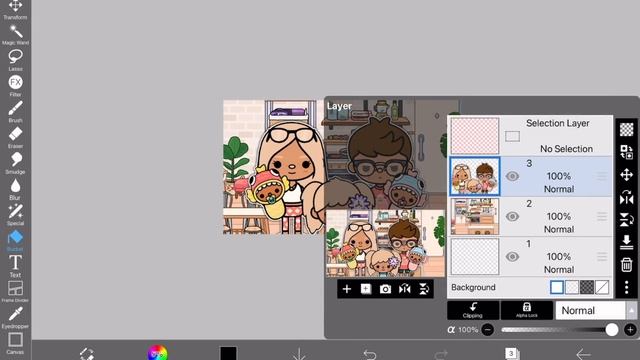Open the rainbow color wheel
640x360 pixels.
tap(158, 352)
